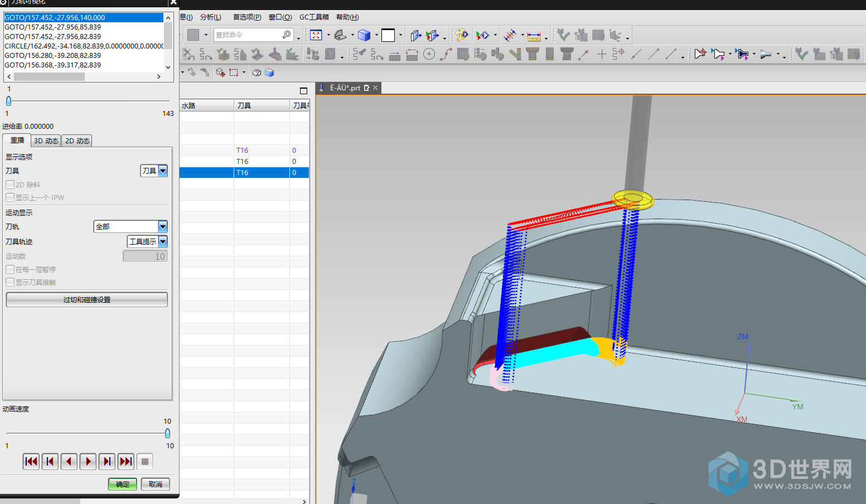Open the 帮助(H) menu
This screenshot has width=866, height=504.
347,17
